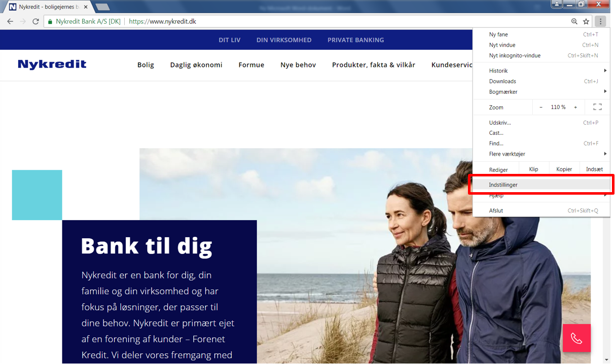Click Klip in the Rediger row
This screenshot has height=364, width=615.
coord(533,169)
